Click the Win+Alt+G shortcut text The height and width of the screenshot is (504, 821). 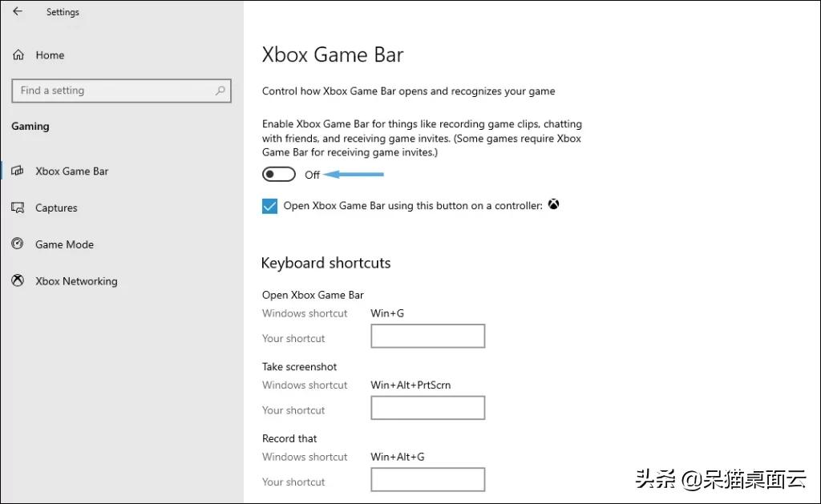point(398,457)
